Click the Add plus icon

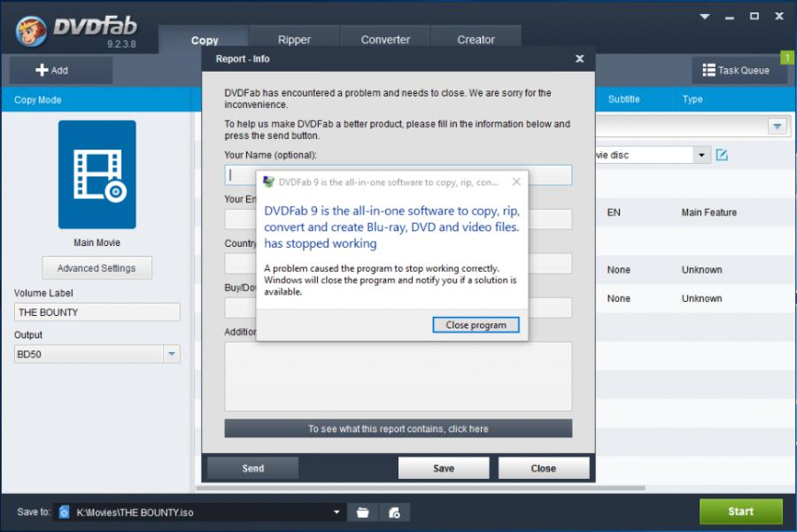(x=42, y=70)
